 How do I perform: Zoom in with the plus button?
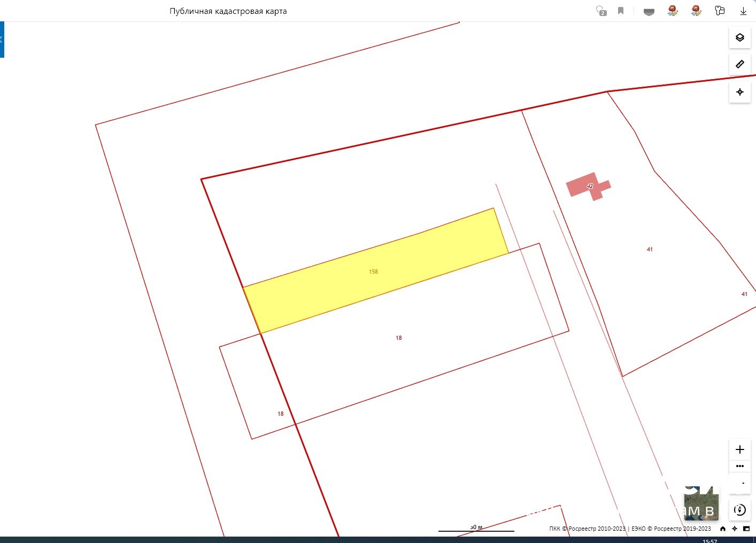tap(740, 449)
